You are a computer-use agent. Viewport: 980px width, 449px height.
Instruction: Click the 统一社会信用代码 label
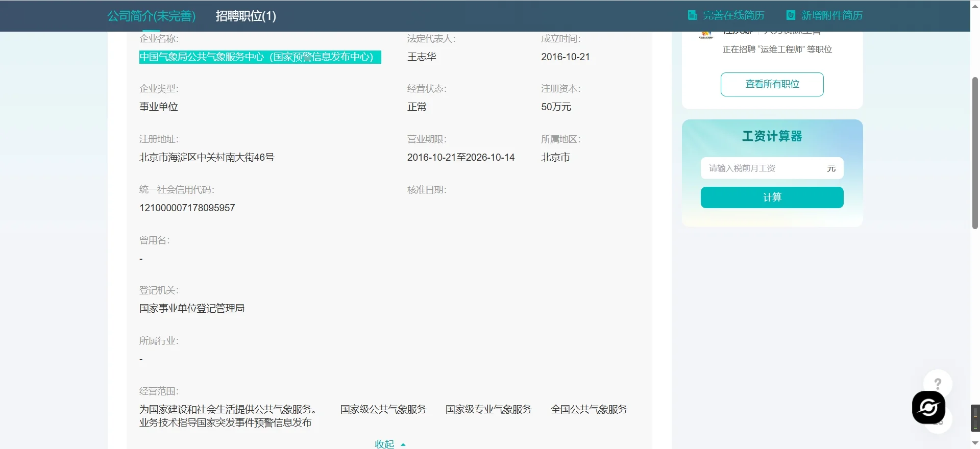click(177, 190)
